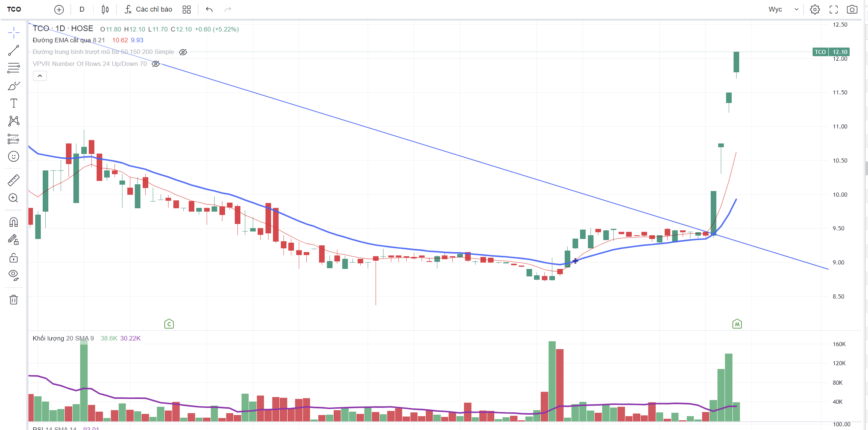Click the green M marker on timeline

[x=737, y=324]
